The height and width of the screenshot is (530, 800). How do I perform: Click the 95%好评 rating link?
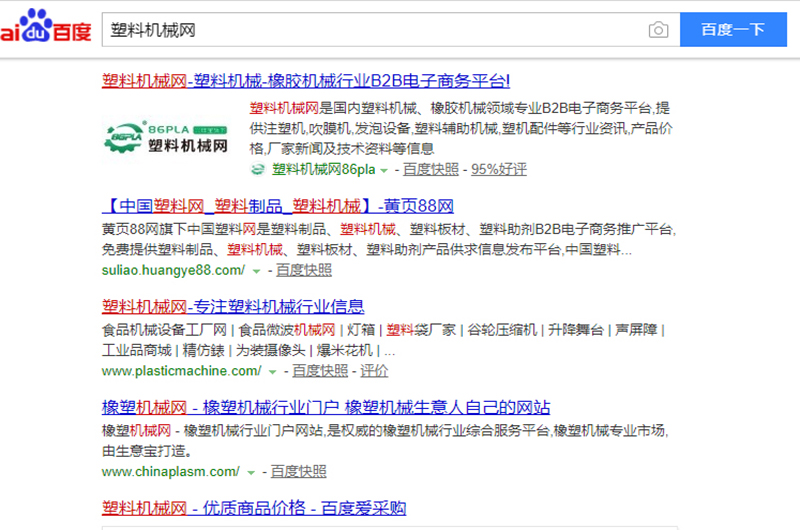(x=499, y=170)
